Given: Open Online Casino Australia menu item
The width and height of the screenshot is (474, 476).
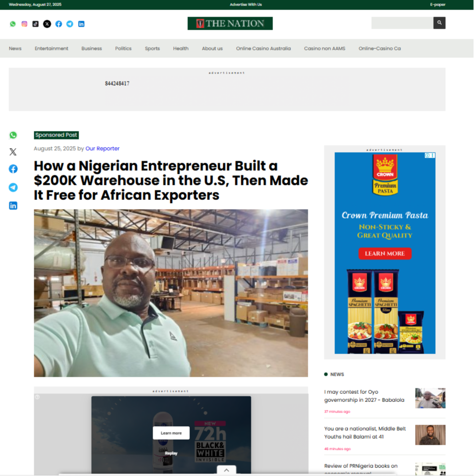Looking at the screenshot, I should tap(263, 48).
